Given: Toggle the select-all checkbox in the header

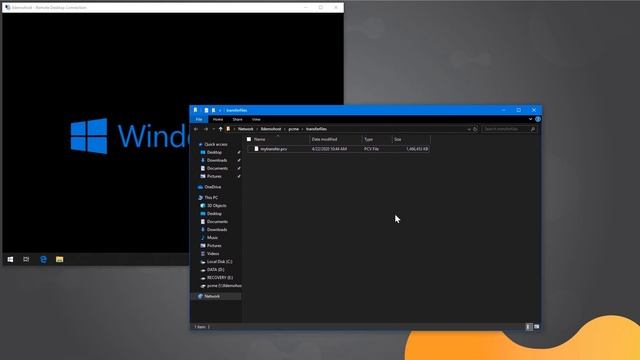Looking at the screenshot, I should (x=249, y=139).
